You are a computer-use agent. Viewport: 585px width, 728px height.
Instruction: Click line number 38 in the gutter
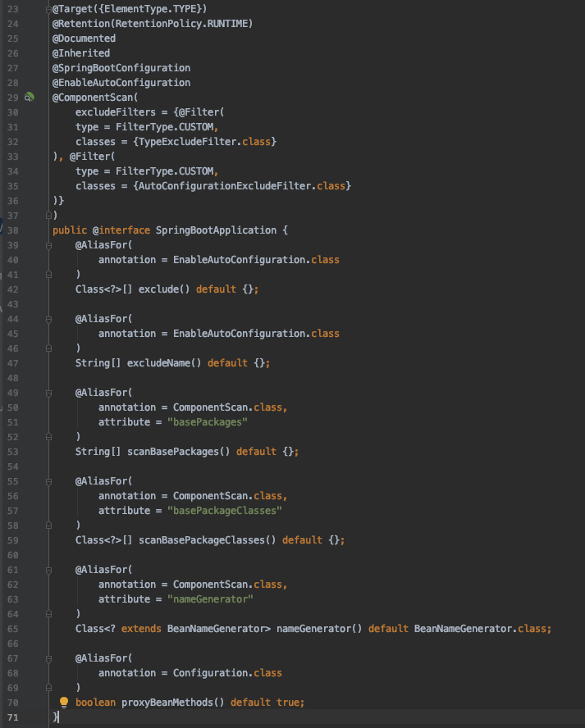click(x=13, y=230)
